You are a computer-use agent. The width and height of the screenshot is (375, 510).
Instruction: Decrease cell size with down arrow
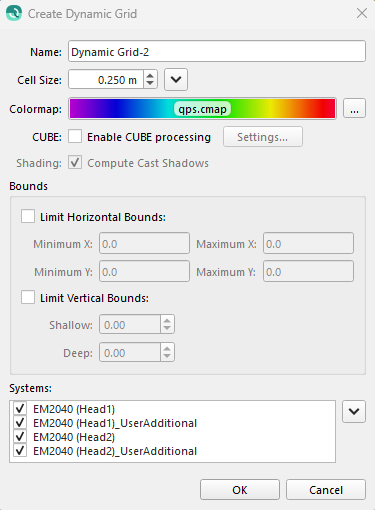point(150,83)
